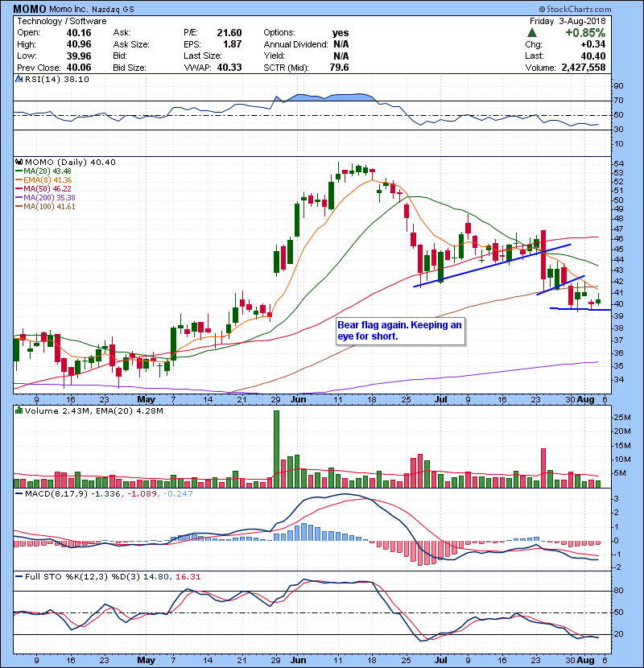This screenshot has width=644, height=668.
Task: Click the stochastic %D value 16.31
Action: pyautogui.click(x=188, y=576)
